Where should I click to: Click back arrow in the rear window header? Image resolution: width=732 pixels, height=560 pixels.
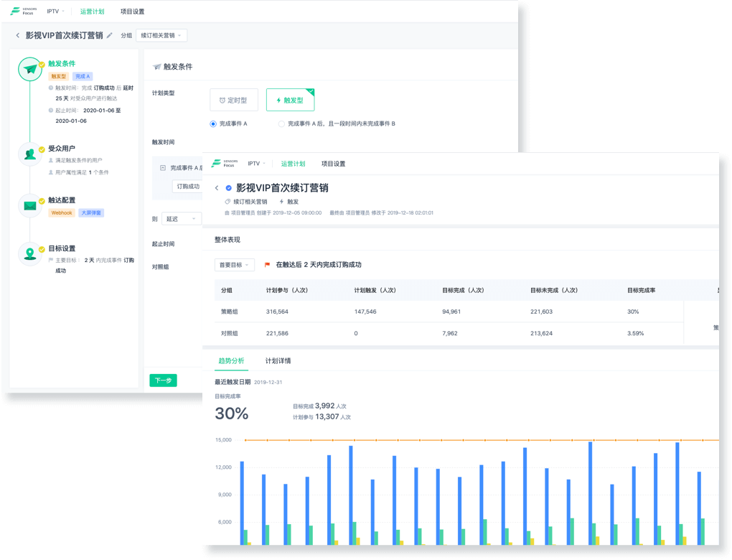(18, 35)
